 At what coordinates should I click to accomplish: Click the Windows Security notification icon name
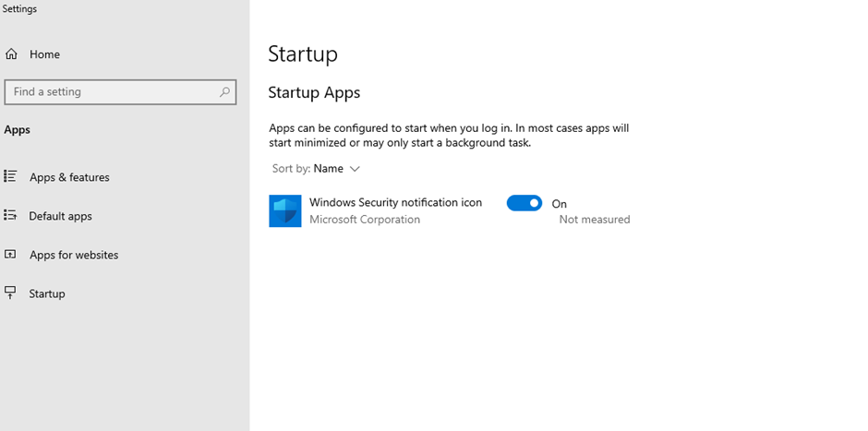[x=395, y=202]
